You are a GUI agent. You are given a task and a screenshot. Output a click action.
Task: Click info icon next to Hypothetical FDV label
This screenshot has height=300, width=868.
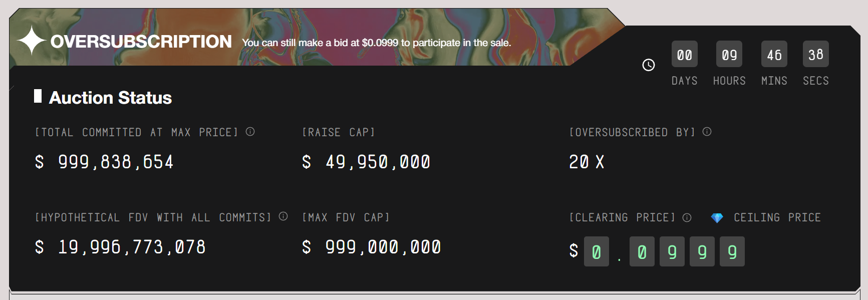[x=283, y=216]
